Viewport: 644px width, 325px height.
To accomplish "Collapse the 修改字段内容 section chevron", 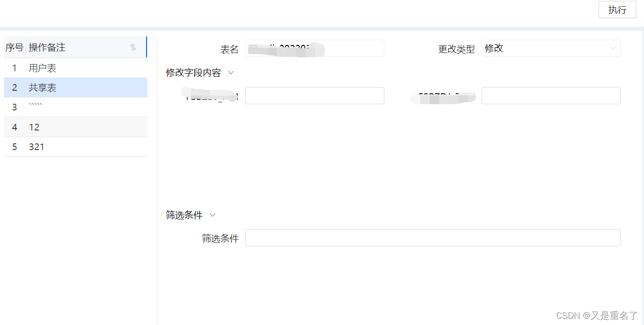I will click(231, 73).
